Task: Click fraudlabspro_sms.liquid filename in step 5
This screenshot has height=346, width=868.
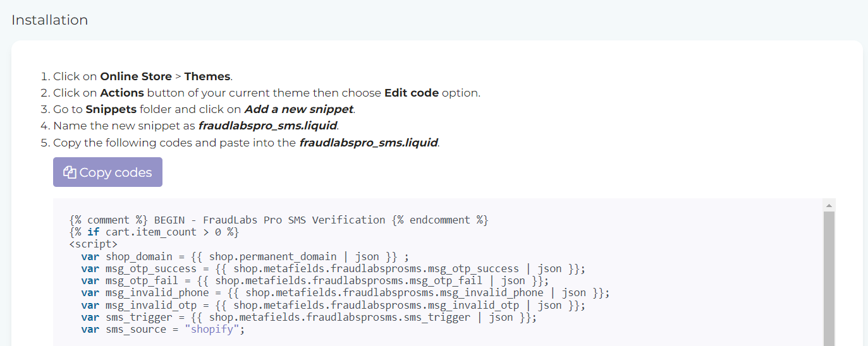Action: tap(369, 142)
